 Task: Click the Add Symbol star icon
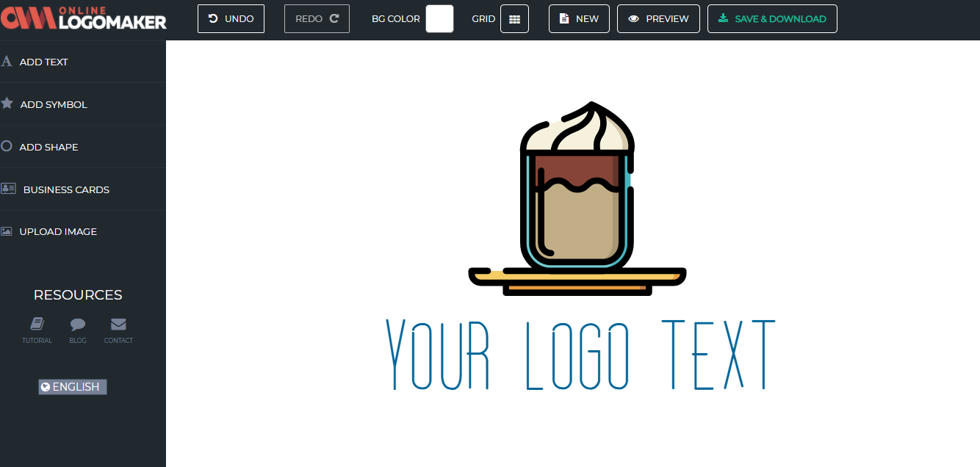7,104
